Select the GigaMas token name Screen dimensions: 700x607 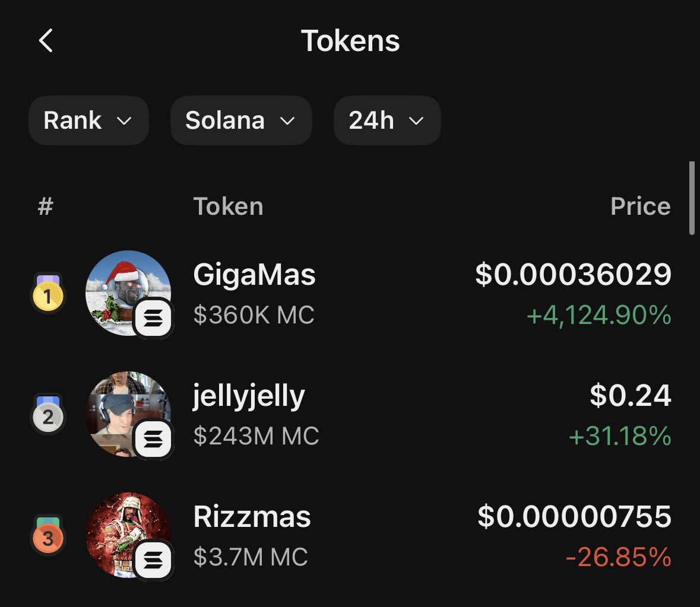click(x=254, y=275)
